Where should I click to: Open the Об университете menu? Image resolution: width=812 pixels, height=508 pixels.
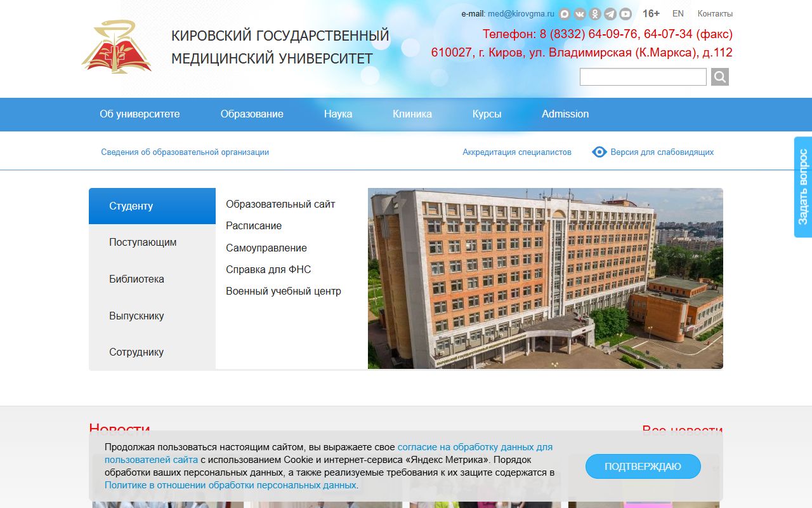tap(140, 114)
